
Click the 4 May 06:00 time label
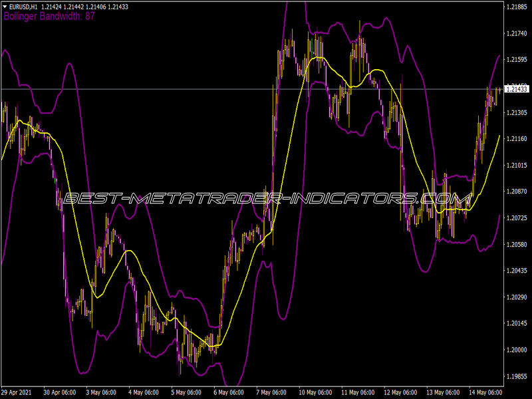tap(144, 392)
